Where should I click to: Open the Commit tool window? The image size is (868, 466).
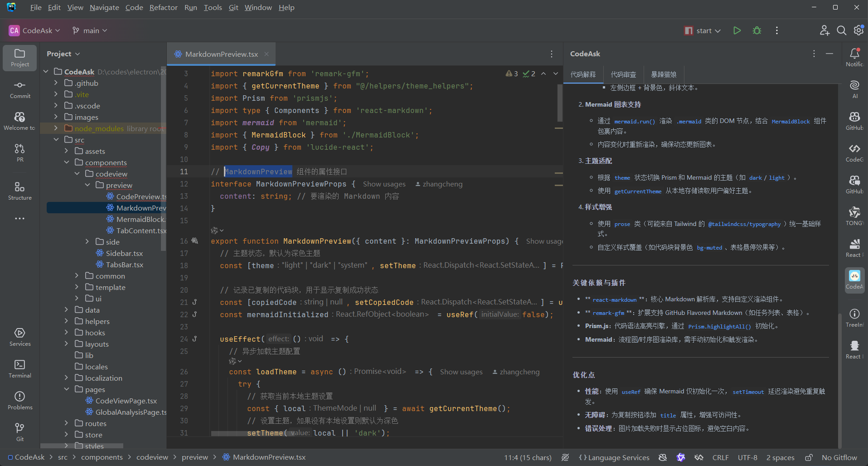click(19, 89)
